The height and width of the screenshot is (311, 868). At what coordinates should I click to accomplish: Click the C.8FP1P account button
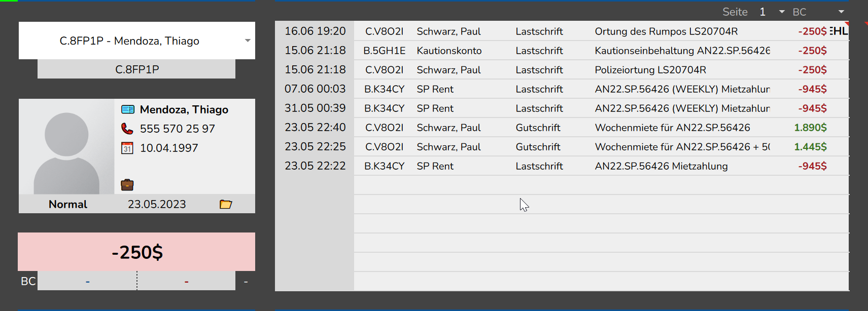click(136, 69)
